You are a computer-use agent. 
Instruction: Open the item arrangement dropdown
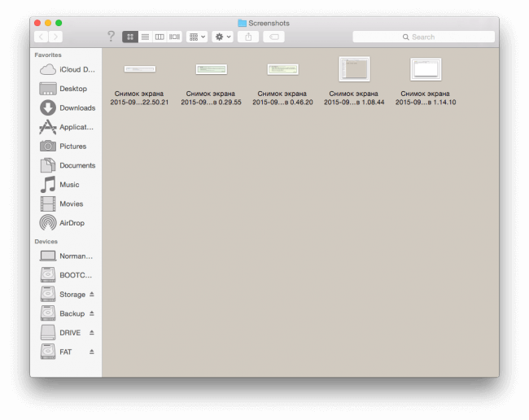197,37
